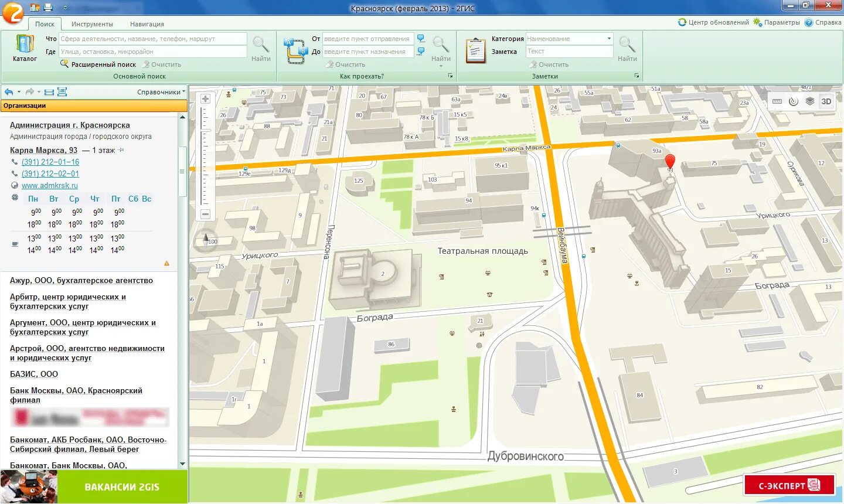The image size is (844, 504).
Task: Open the quick access toolbar customize arrow
Action: coord(65,8)
